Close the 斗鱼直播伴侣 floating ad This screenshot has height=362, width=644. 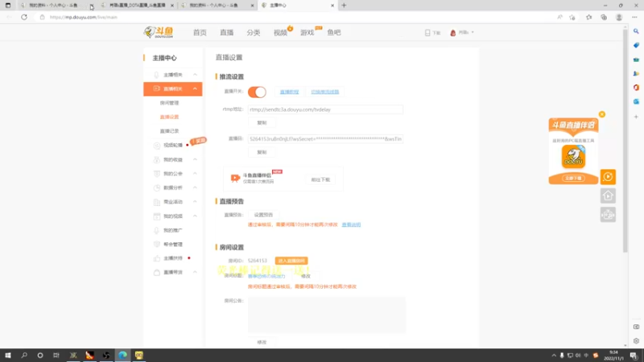coord(601,114)
